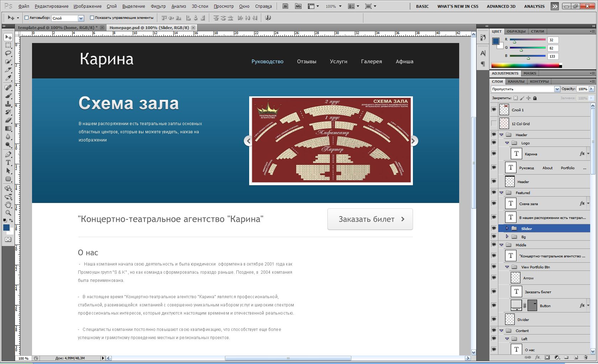Collapse the Featured layer group
The image size is (598, 364).
tap(502, 193)
